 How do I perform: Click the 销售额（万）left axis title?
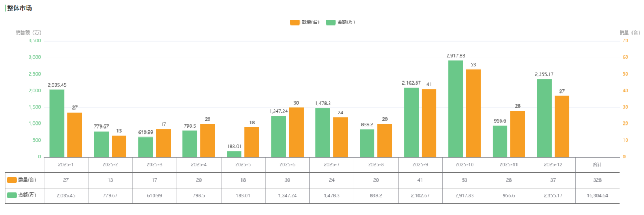pyautogui.click(x=29, y=32)
